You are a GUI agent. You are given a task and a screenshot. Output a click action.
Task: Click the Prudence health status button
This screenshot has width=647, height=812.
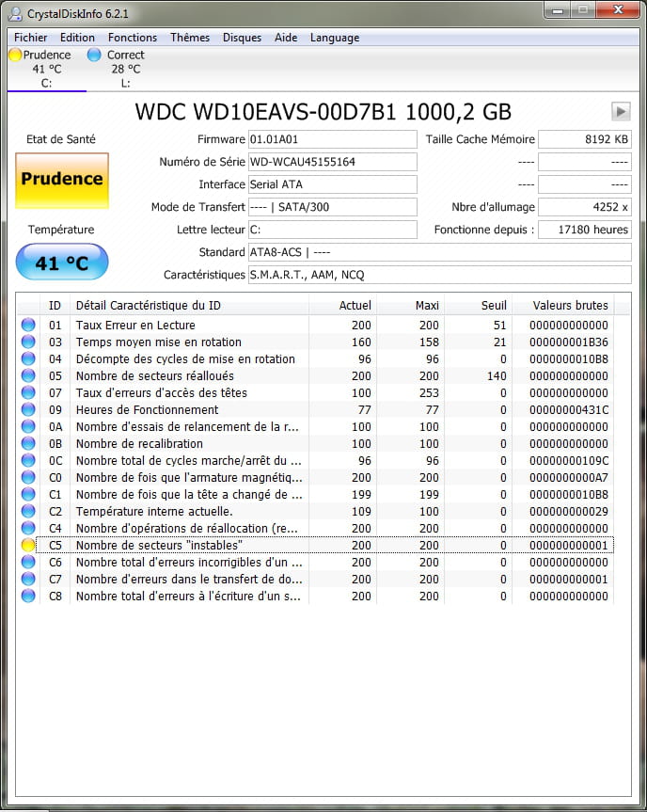coord(62,181)
